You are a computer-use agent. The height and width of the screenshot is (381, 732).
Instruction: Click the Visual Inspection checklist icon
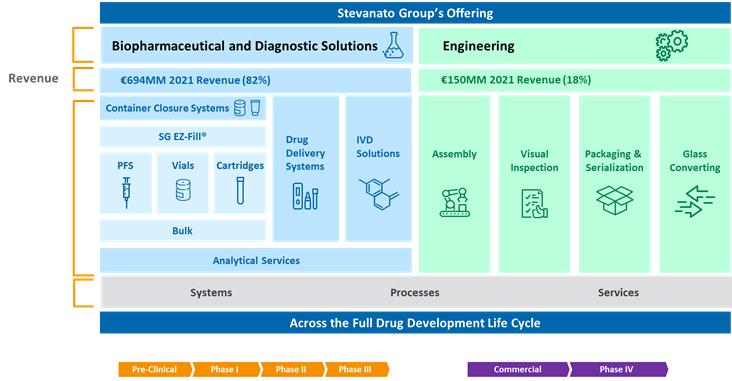pos(535,204)
